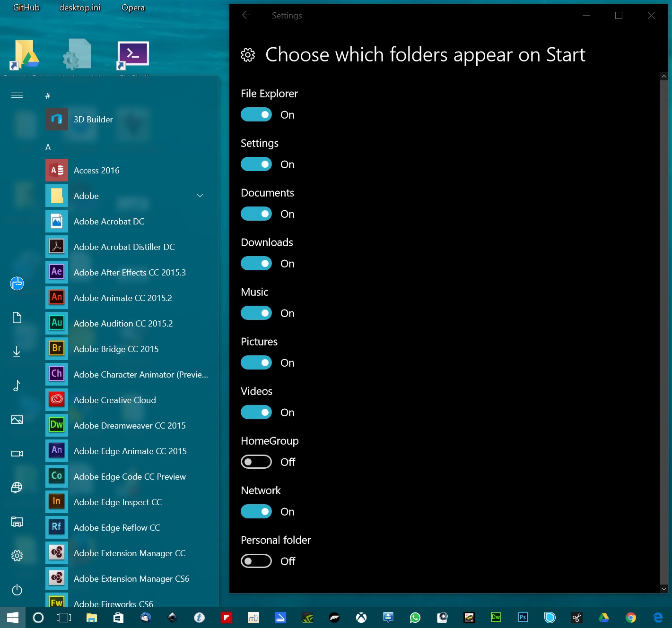Disable the Music folder switch
The image size is (672, 628).
[256, 313]
